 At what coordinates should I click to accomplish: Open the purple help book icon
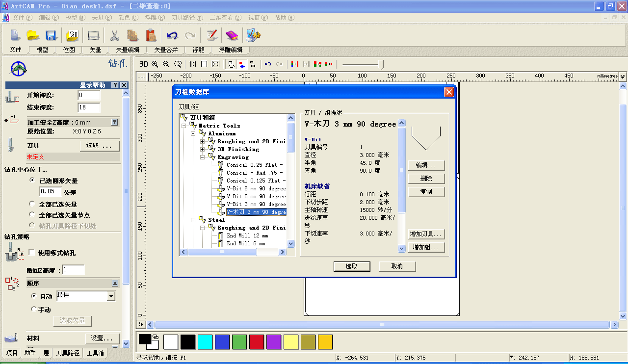tap(232, 35)
